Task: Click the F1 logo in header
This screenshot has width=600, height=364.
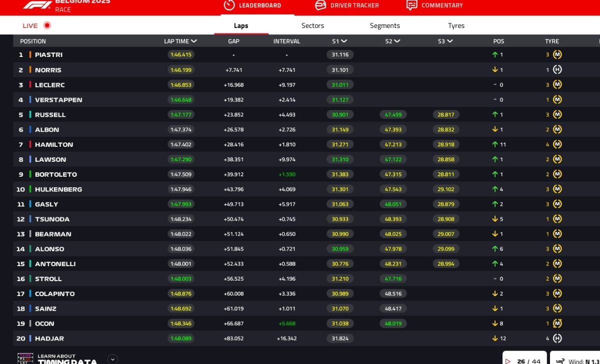Action: [37, 5]
